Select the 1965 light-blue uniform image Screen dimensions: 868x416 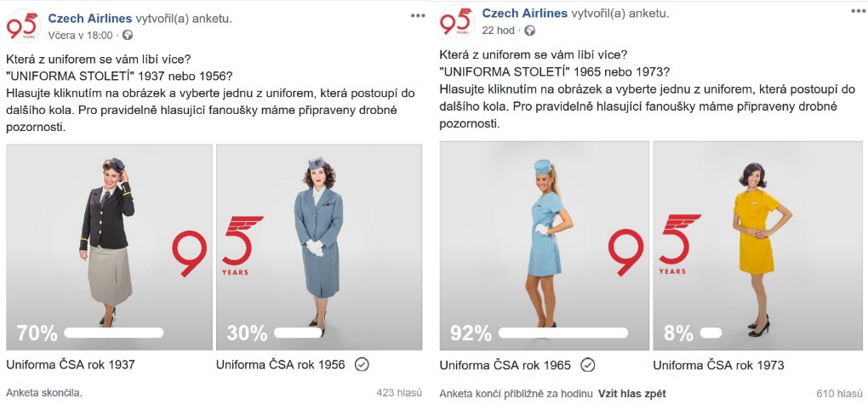tap(544, 246)
